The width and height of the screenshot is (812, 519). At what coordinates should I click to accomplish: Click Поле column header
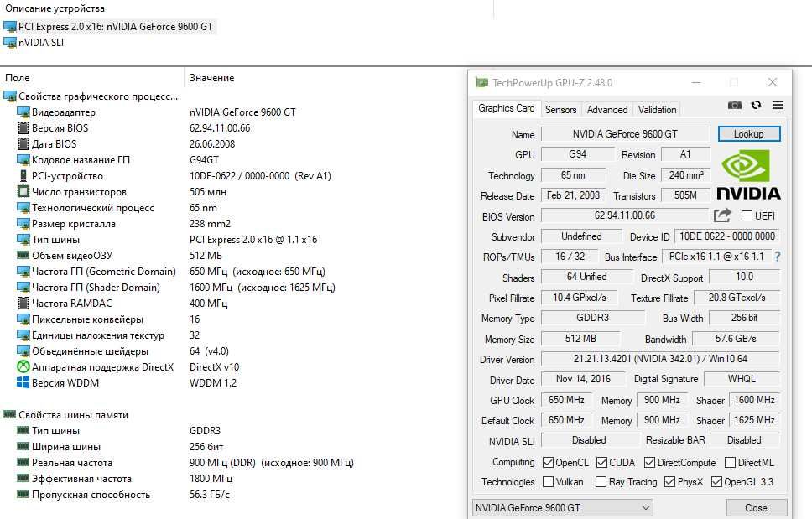17,78
